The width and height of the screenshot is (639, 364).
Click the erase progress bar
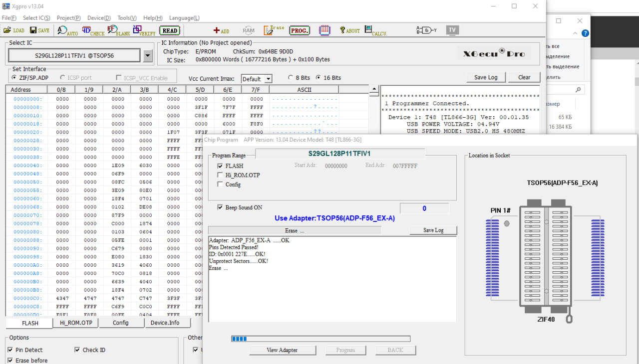point(320,339)
